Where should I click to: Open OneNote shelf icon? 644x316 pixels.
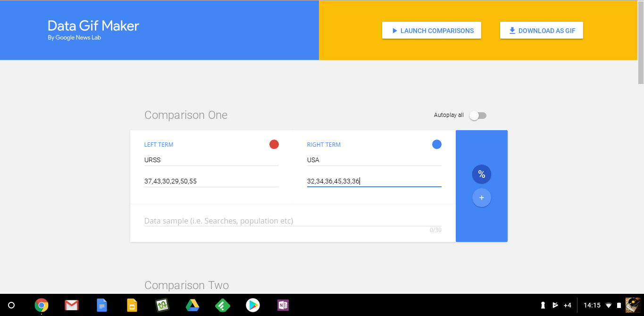click(x=283, y=305)
